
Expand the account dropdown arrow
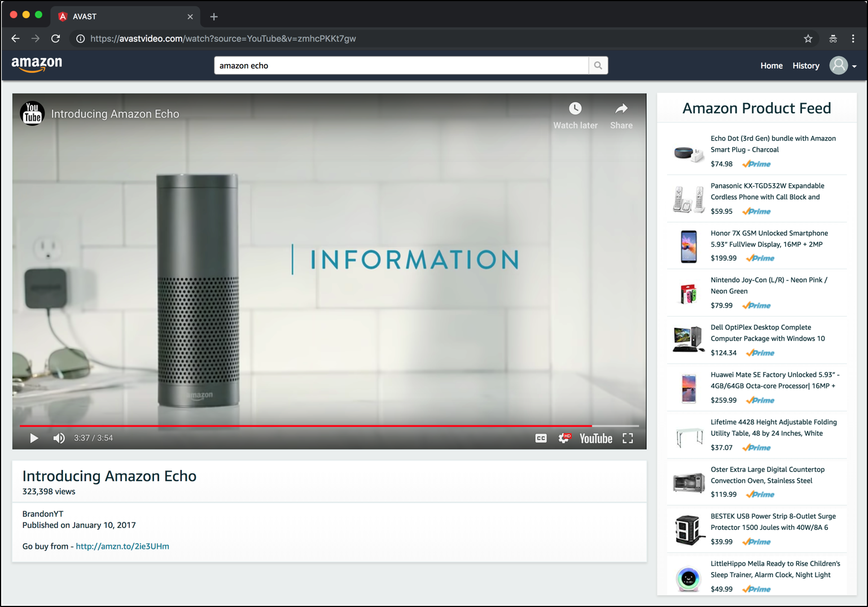[854, 67]
